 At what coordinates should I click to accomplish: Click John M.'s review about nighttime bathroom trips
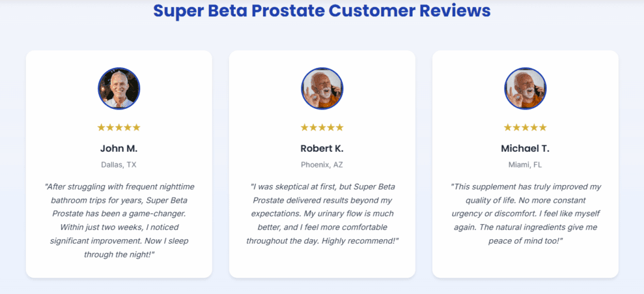119,221
